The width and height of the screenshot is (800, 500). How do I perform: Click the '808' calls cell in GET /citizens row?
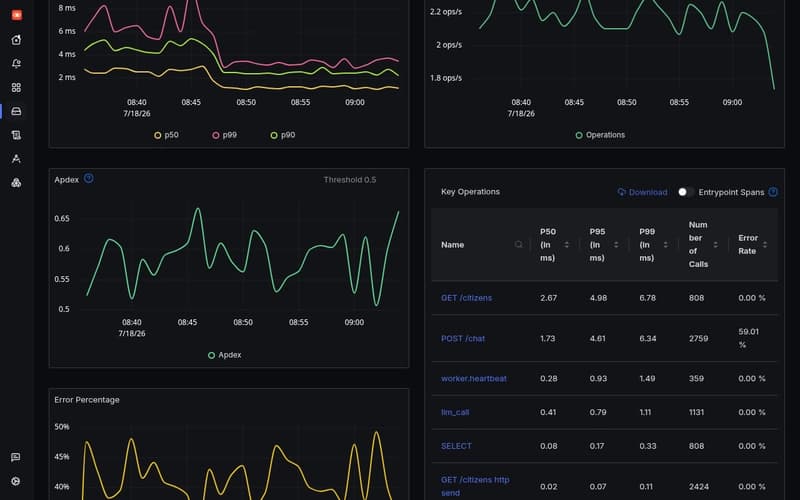(696, 298)
